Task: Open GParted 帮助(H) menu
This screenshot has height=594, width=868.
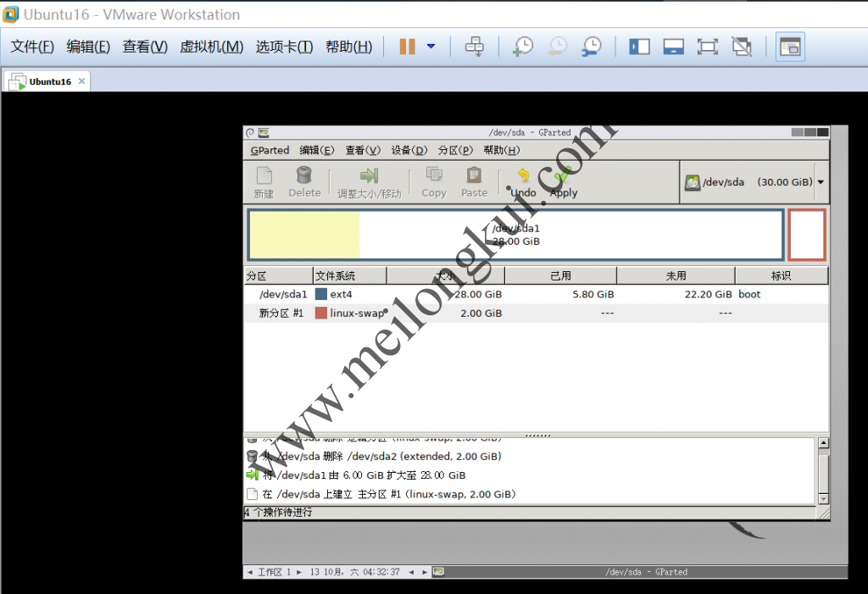Action: [x=502, y=150]
